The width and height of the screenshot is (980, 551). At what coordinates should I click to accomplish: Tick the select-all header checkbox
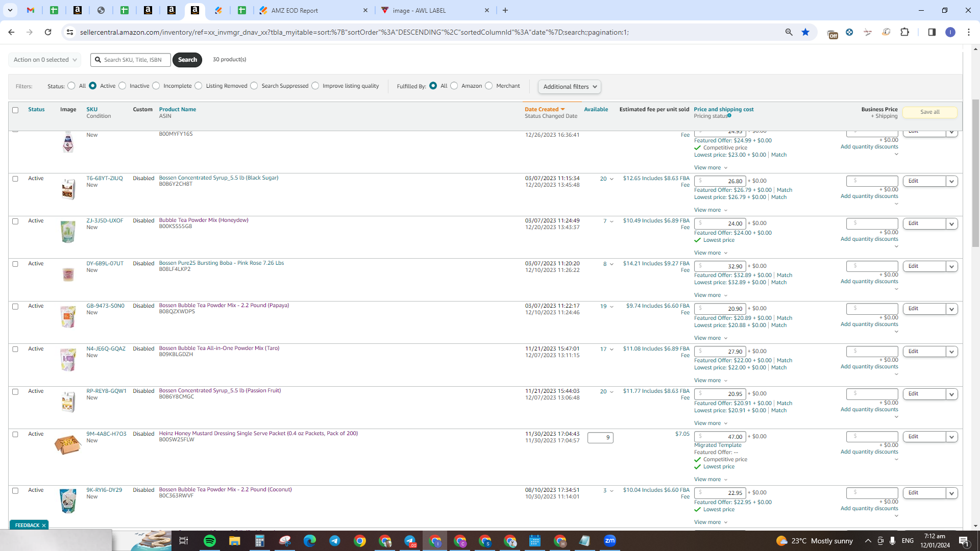pos(15,110)
